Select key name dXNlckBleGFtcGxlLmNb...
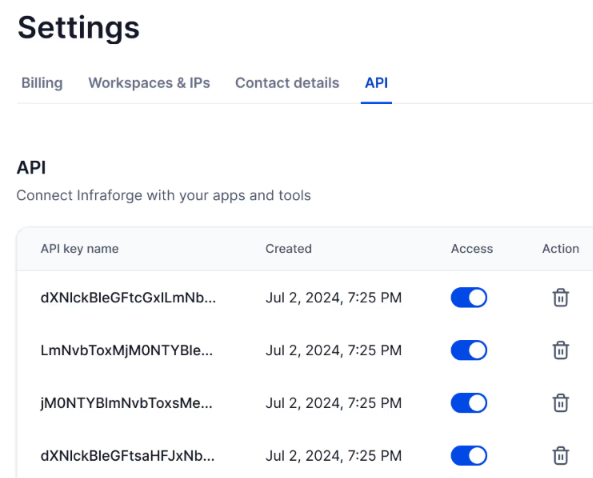Image resolution: width=593 pixels, height=478 pixels. click(128, 298)
